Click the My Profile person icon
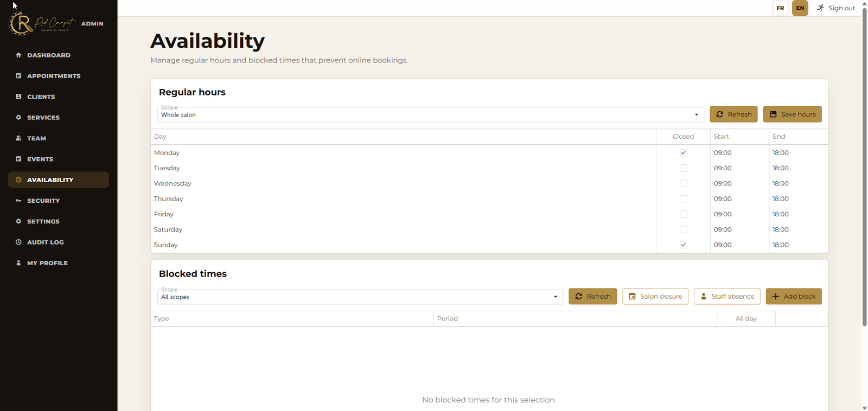This screenshot has height=411, width=868. 18,263
